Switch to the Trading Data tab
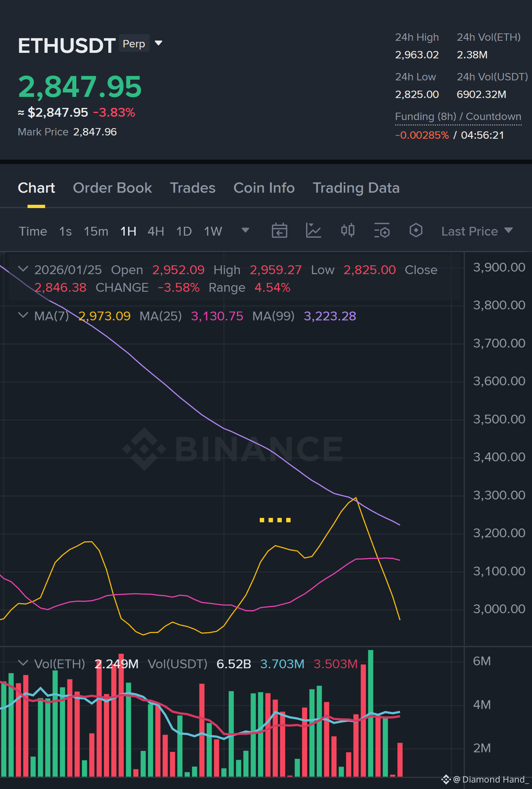 coord(356,188)
